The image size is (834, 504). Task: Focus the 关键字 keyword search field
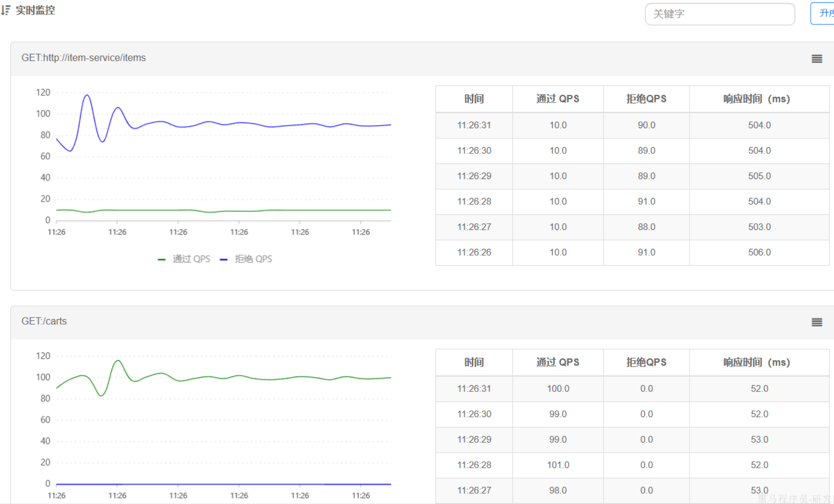(x=720, y=14)
